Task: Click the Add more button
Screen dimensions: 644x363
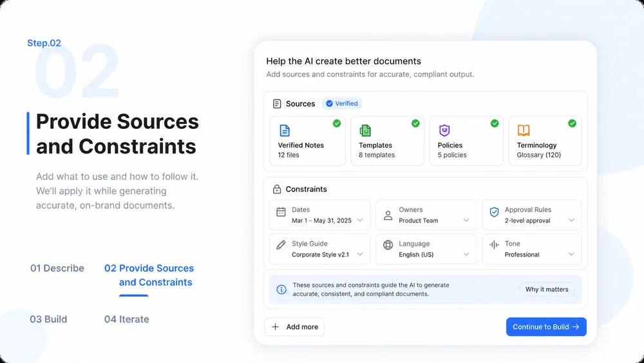Action: pos(294,327)
